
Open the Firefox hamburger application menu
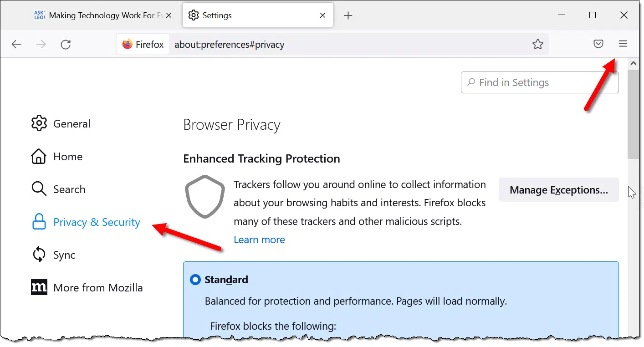(x=623, y=44)
